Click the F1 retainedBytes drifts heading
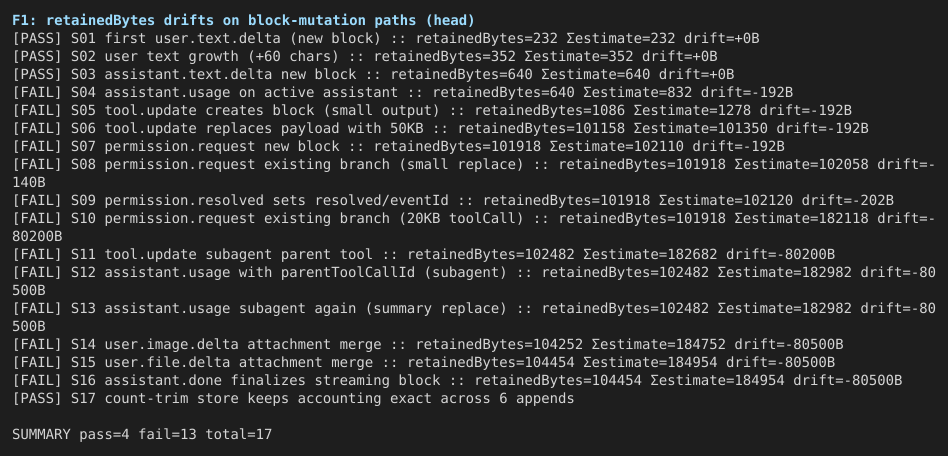Image resolution: width=948 pixels, height=456 pixels. [x=243, y=21]
